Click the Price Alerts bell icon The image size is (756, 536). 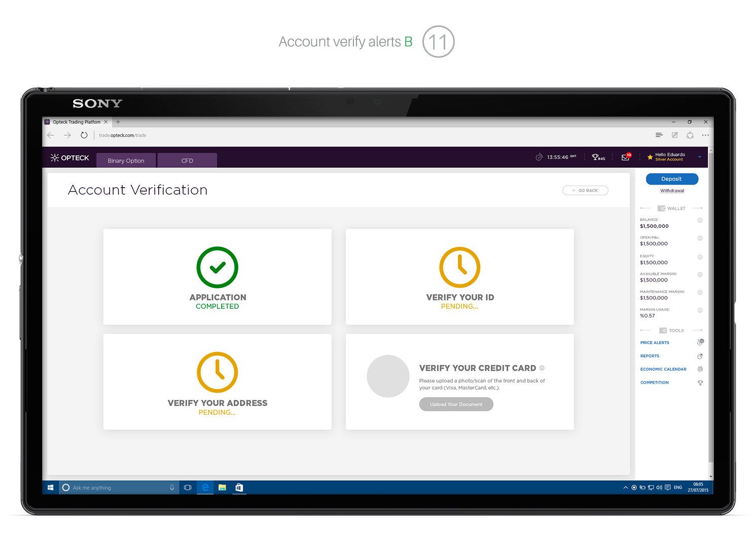point(700,342)
